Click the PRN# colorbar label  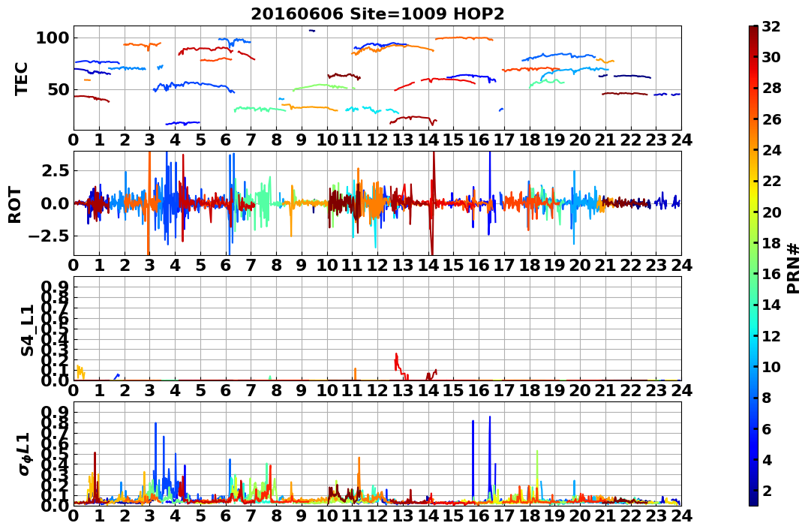(794, 268)
